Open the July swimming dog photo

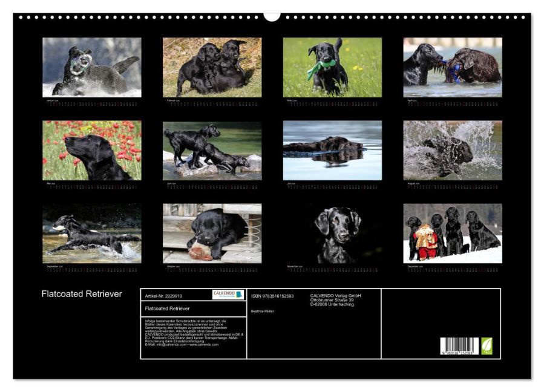coord(332,150)
